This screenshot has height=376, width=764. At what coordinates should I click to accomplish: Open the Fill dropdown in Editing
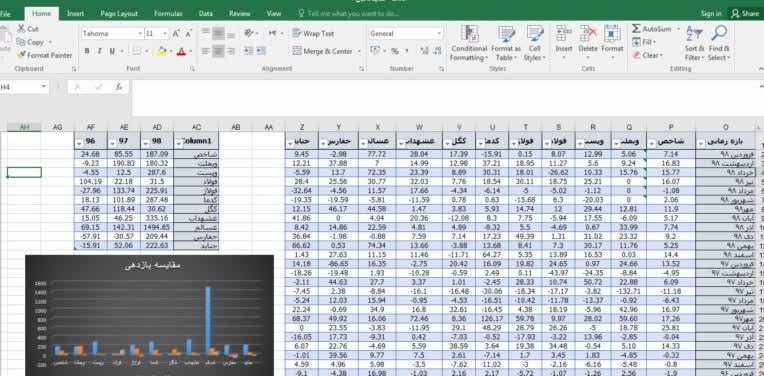[x=645, y=42]
